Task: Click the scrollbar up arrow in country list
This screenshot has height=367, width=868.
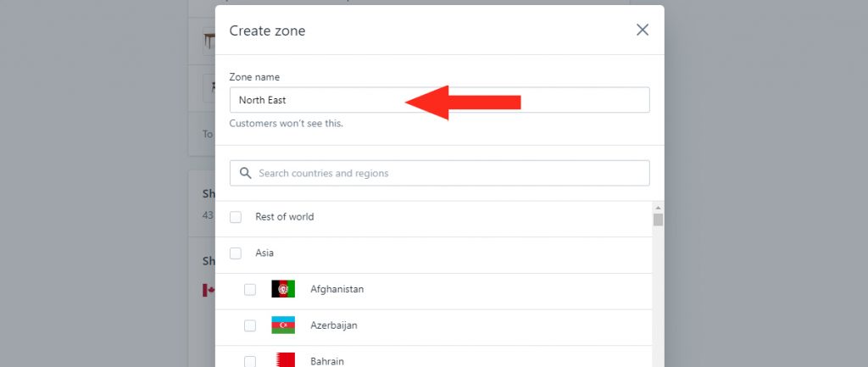Action: point(658,208)
